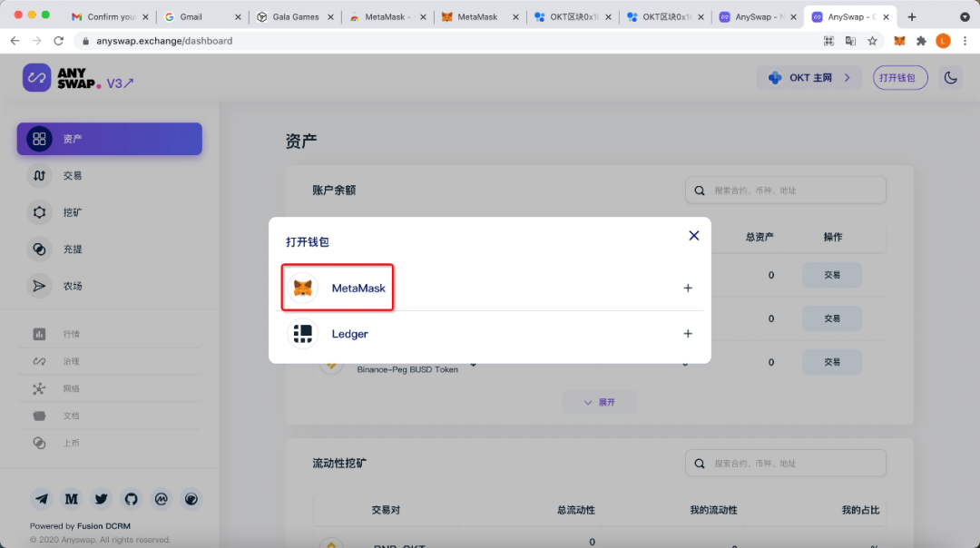This screenshot has width=980, height=548.
Task: Switch to the MetaMask tab with fox icon
Action: 479,17
